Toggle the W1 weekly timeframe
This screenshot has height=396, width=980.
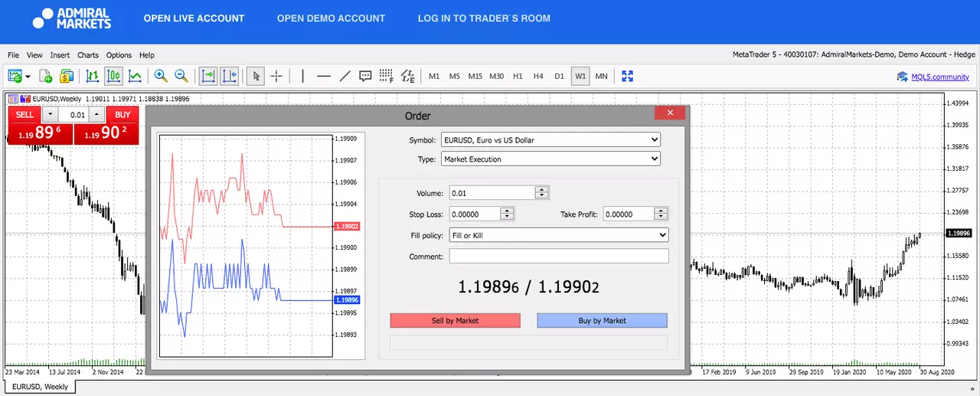click(x=580, y=76)
